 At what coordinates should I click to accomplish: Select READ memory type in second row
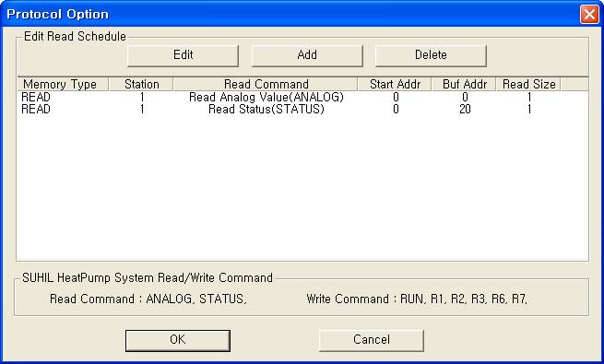36,110
